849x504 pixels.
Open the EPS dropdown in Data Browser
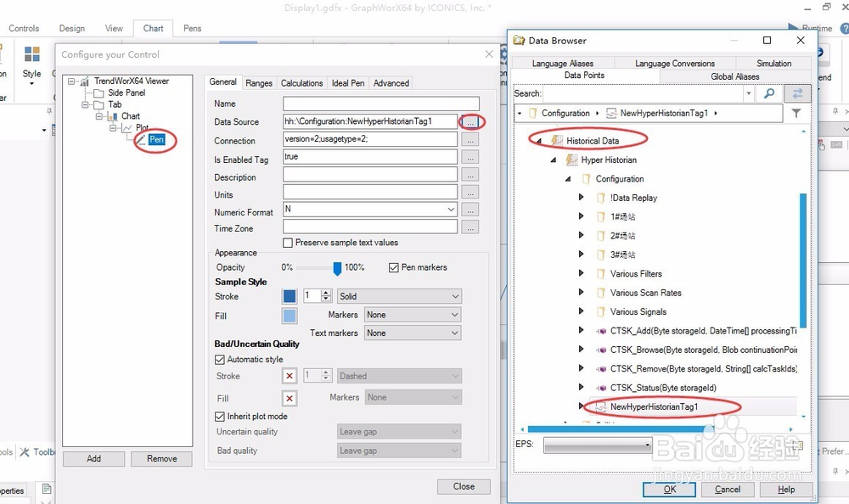(x=598, y=445)
